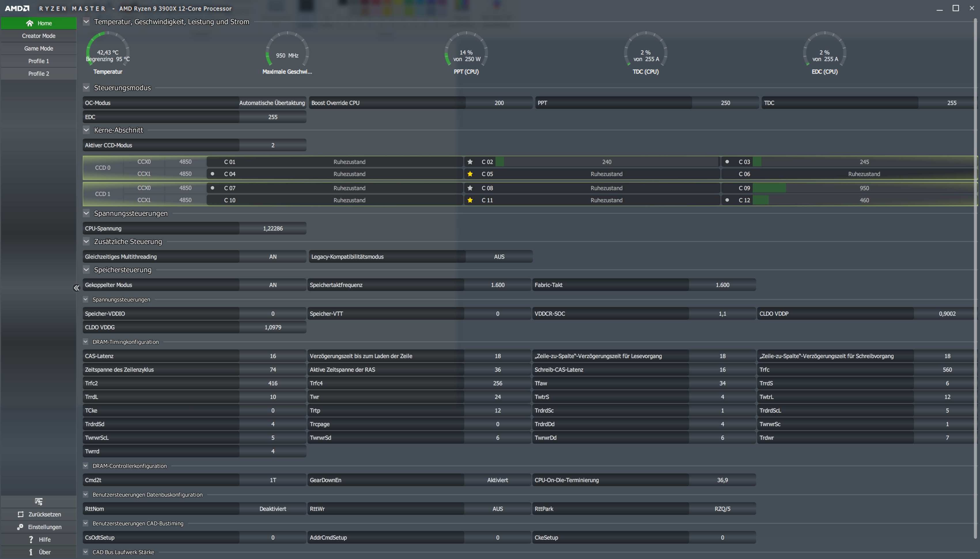The image size is (980, 559).
Task: Collapse the Zusätzliche Steuerung section
Action: (86, 241)
